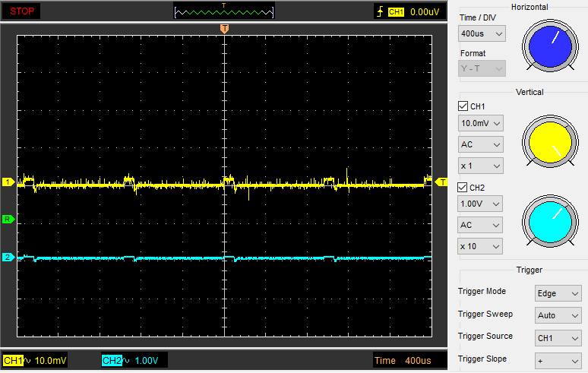Expand the CH2 x 10 probe dropdown
Screen dimensions: 588x373
(x=481, y=246)
